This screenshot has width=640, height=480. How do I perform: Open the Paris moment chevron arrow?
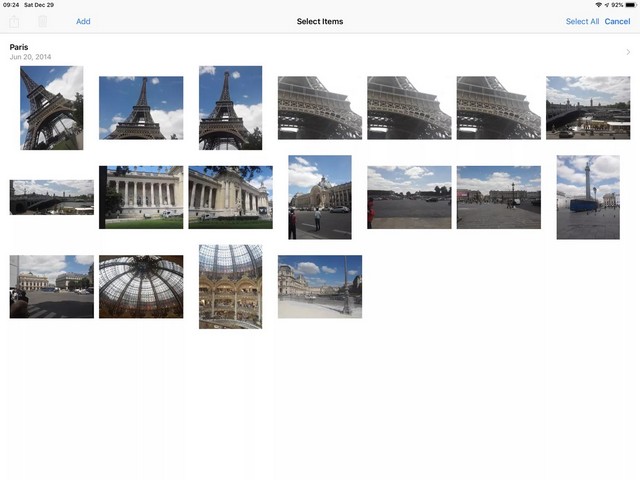click(x=628, y=52)
